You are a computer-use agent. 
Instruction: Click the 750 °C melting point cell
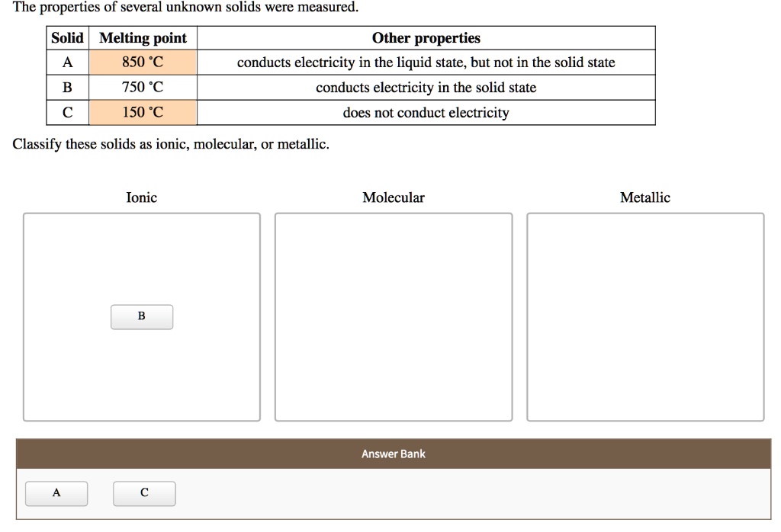pyautogui.click(x=143, y=87)
